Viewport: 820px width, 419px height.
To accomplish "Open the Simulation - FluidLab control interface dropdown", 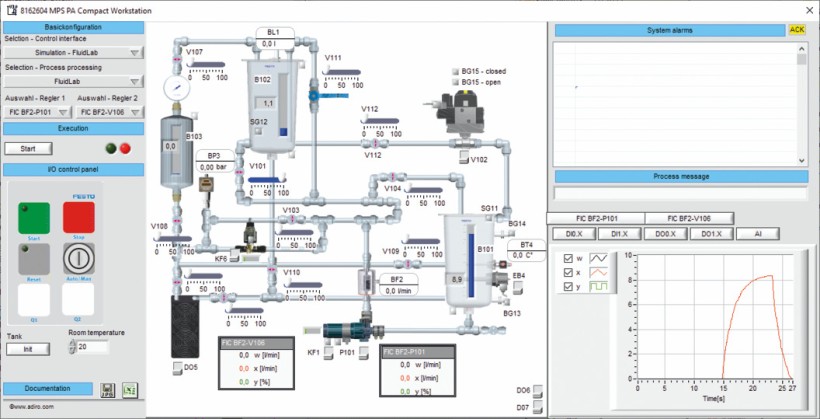I will coord(74,53).
